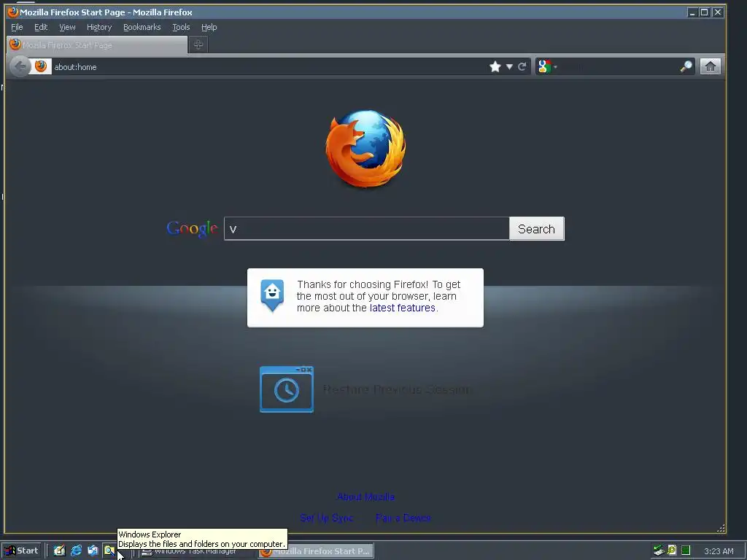Viewport: 747px width, 560px height.
Task: Click the window resize grip corner
Action: pos(721,528)
